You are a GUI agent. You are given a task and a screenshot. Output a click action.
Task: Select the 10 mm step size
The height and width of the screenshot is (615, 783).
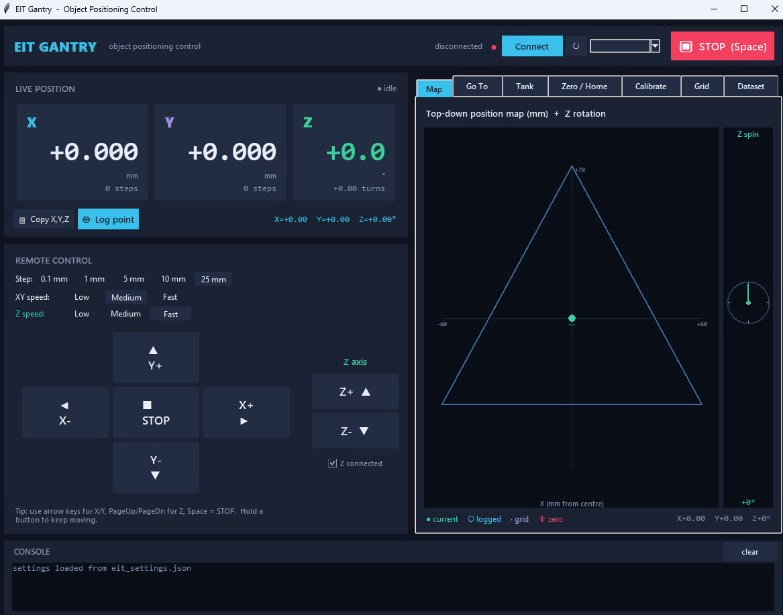point(173,279)
